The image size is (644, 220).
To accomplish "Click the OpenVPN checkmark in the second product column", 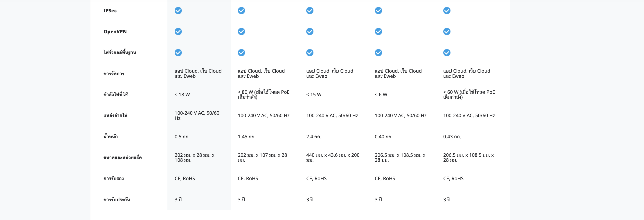I will point(241,31).
